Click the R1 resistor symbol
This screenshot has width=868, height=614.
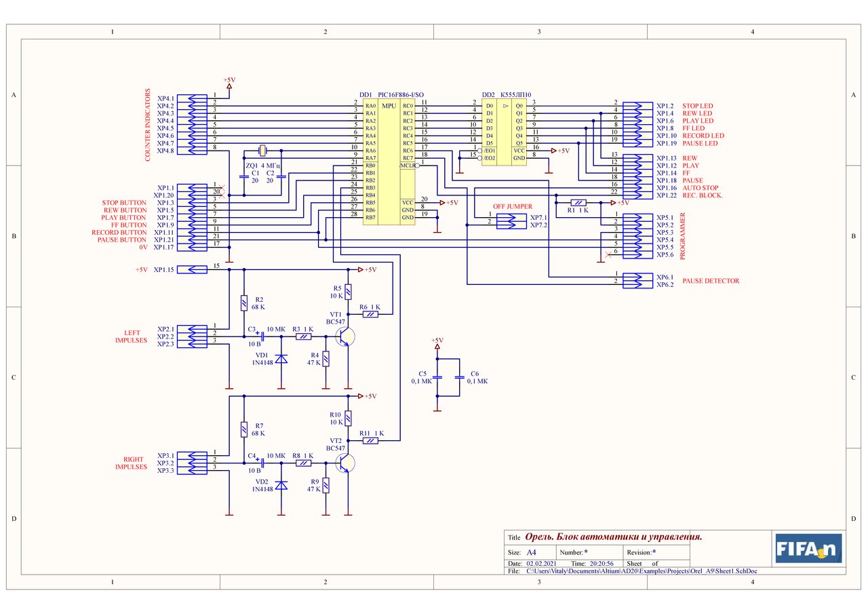pos(578,202)
